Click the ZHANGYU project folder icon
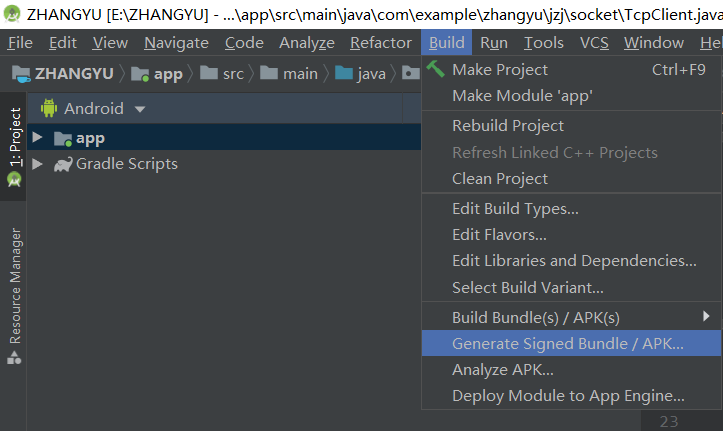Image resolution: width=723 pixels, height=431 pixels. point(21,74)
